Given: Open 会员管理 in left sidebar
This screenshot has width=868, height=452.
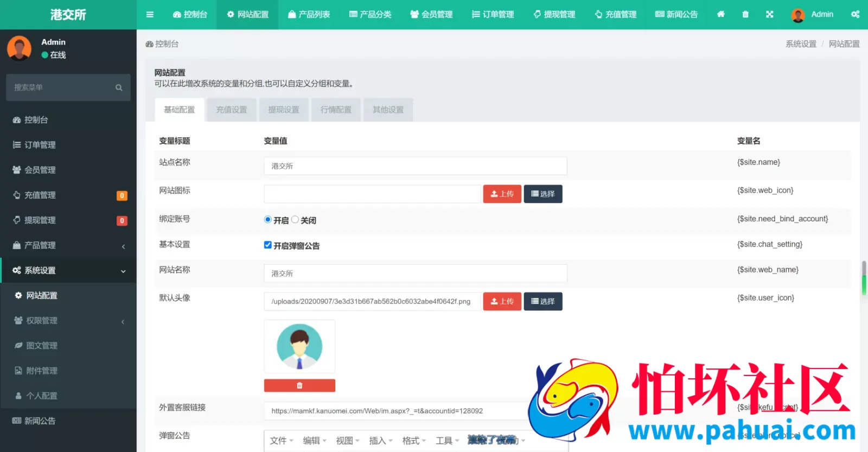Looking at the screenshot, I should (x=68, y=170).
